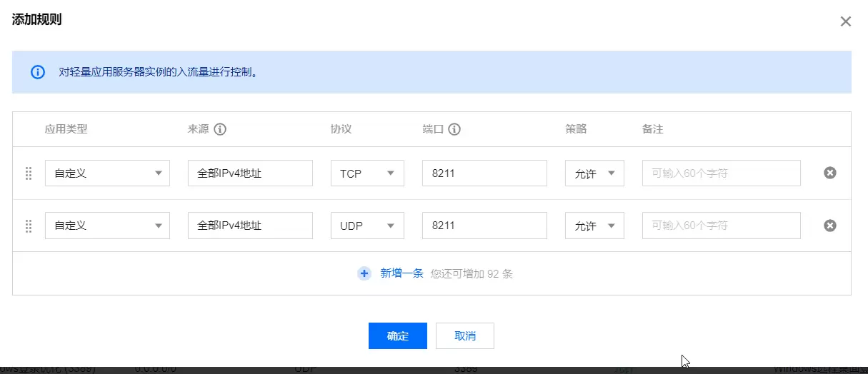Open the TCP protocol dropdown
The height and width of the screenshot is (374, 868).
click(x=367, y=173)
